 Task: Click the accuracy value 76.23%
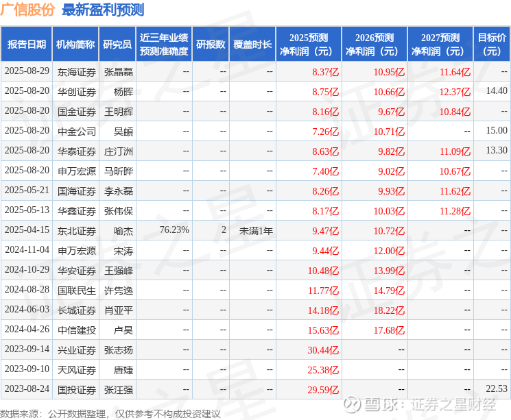[174, 230]
